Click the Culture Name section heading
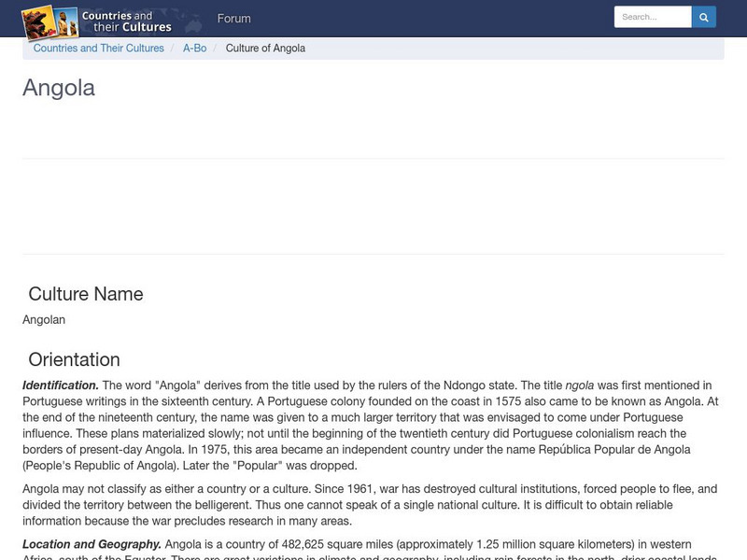 point(86,294)
